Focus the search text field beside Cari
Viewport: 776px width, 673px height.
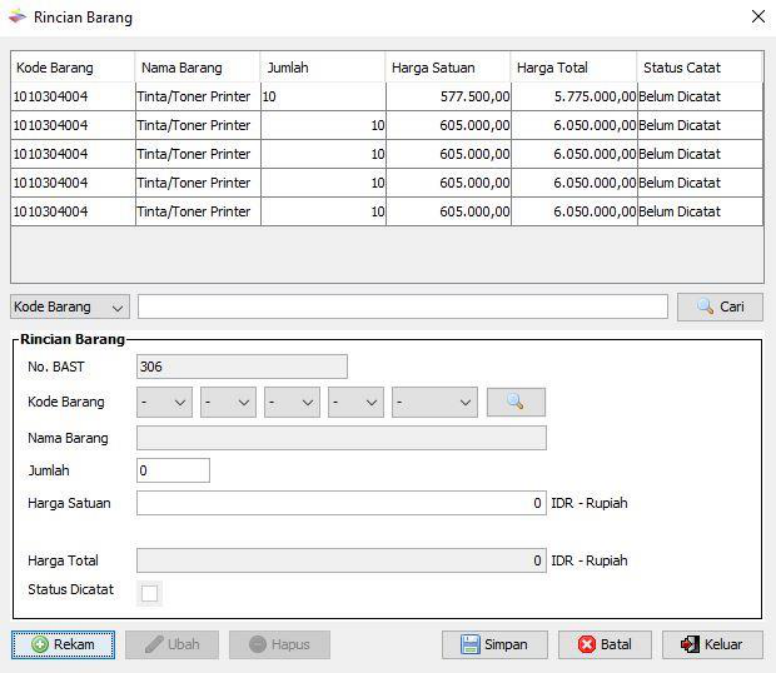[402, 306]
